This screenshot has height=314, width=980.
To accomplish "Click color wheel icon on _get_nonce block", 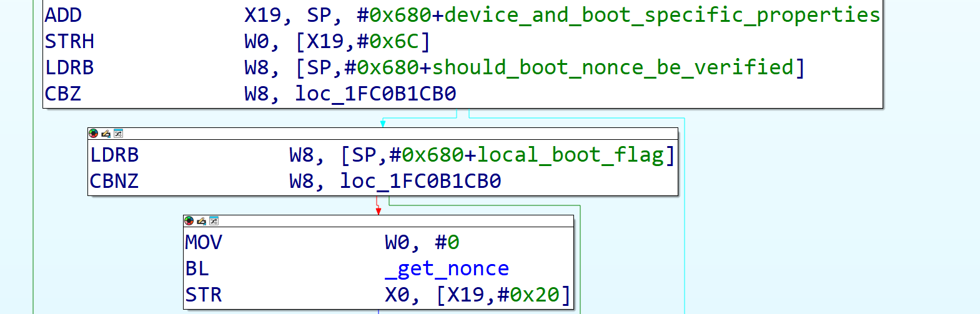I will 189,221.
